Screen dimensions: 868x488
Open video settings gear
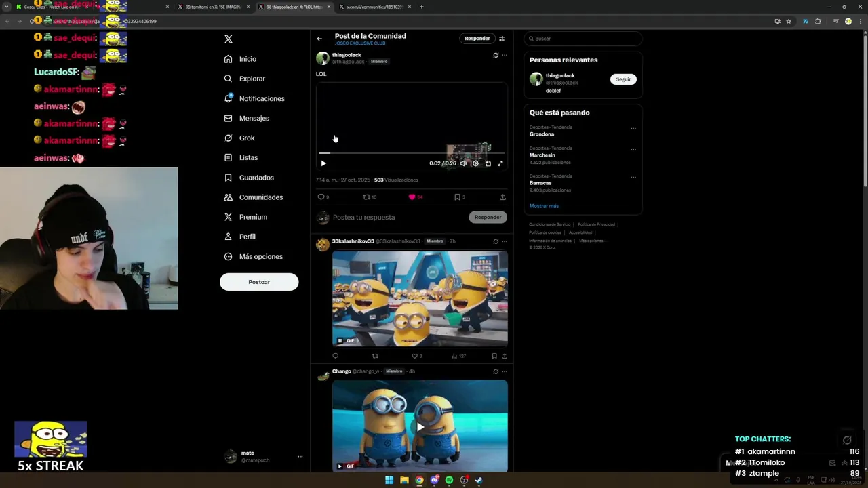coord(475,163)
